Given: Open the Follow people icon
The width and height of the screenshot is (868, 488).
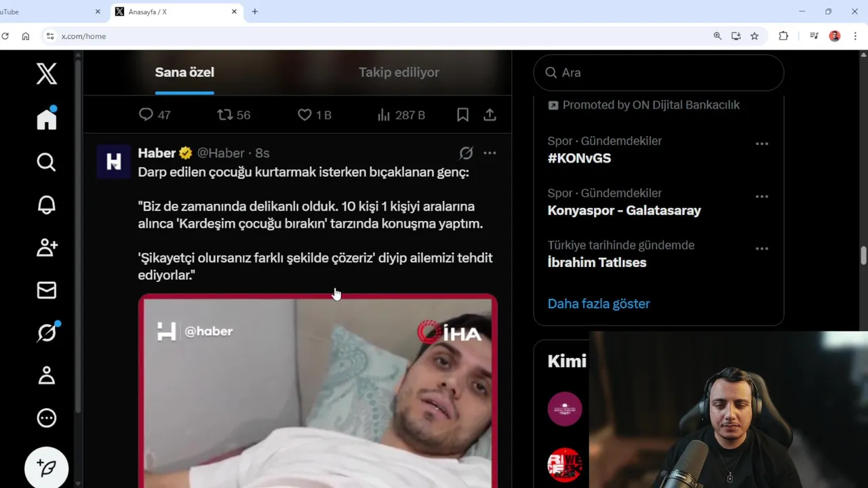Looking at the screenshot, I should (47, 247).
